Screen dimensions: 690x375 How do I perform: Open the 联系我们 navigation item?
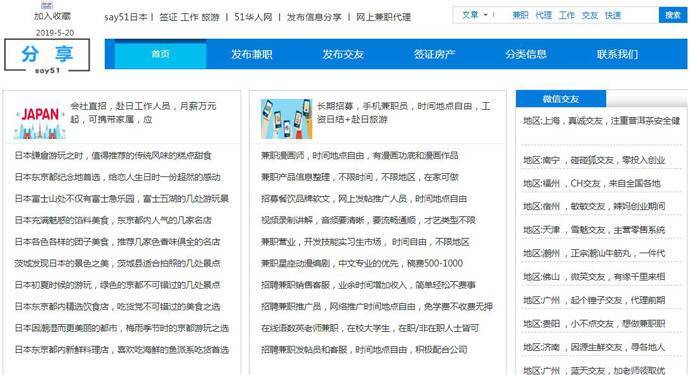[x=617, y=54]
